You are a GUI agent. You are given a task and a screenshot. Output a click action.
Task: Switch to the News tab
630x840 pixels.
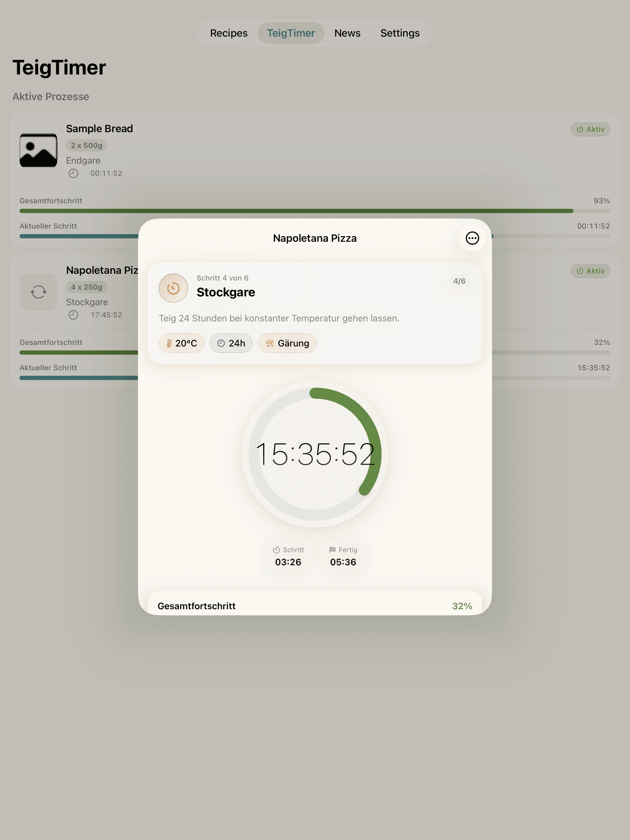click(x=347, y=33)
